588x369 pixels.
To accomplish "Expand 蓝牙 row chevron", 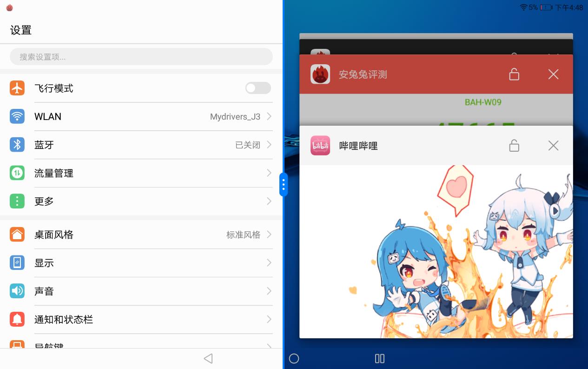I will 269,145.
